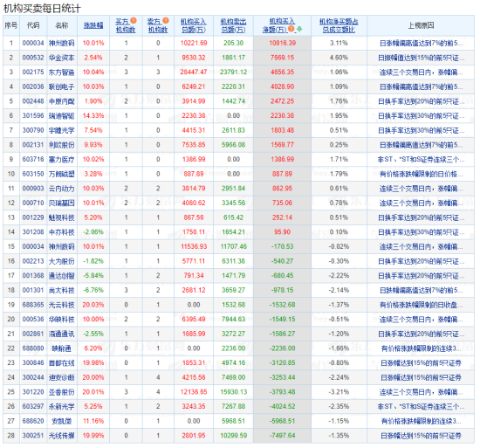The width and height of the screenshot is (480, 448).
Task: Open stock code 000532 link
Action: click(x=33, y=58)
